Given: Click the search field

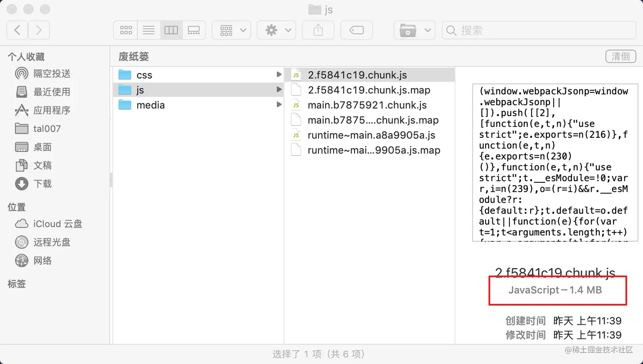Looking at the screenshot, I should (x=539, y=30).
